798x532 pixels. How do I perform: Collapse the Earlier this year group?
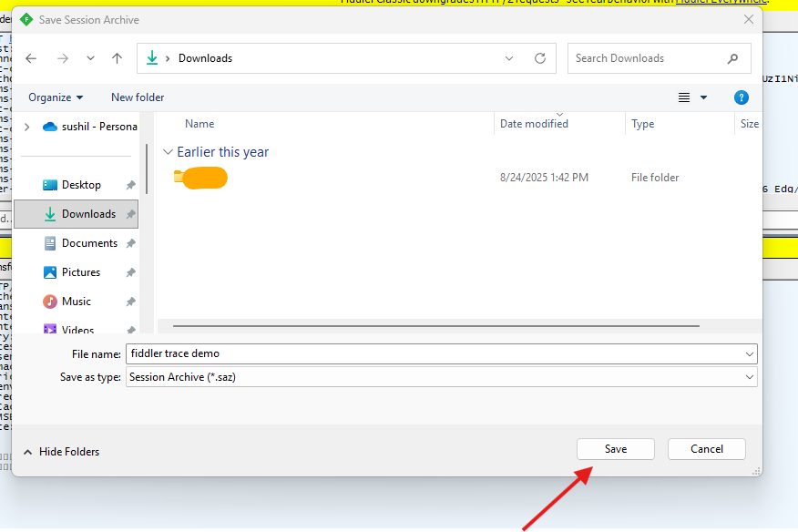pyautogui.click(x=167, y=152)
